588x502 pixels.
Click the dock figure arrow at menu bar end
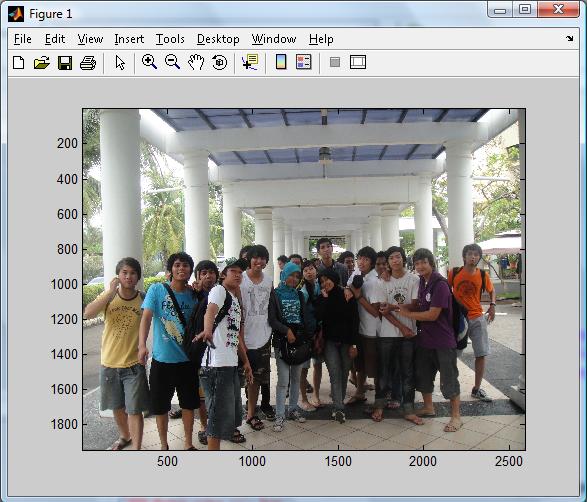tap(570, 38)
